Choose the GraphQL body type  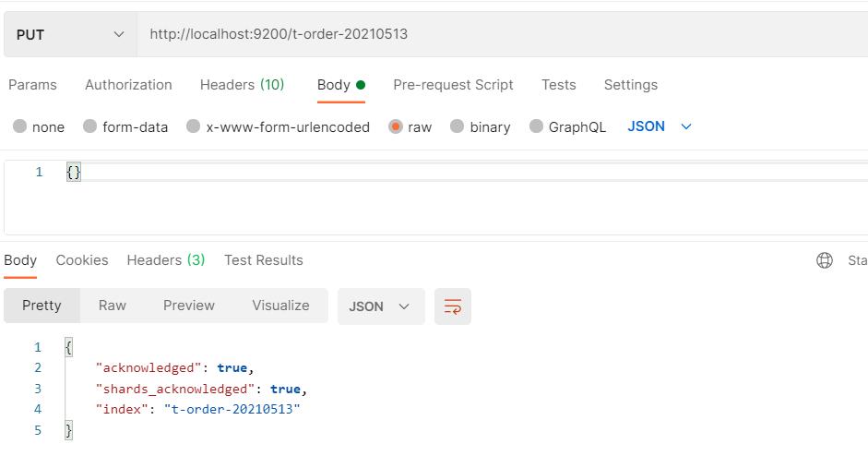coord(537,126)
